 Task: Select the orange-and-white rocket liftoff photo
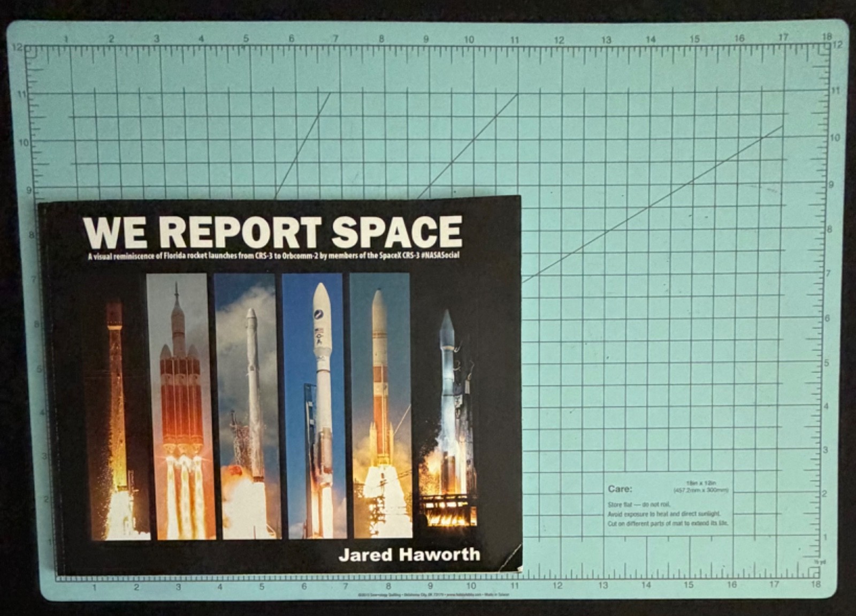click(x=381, y=406)
